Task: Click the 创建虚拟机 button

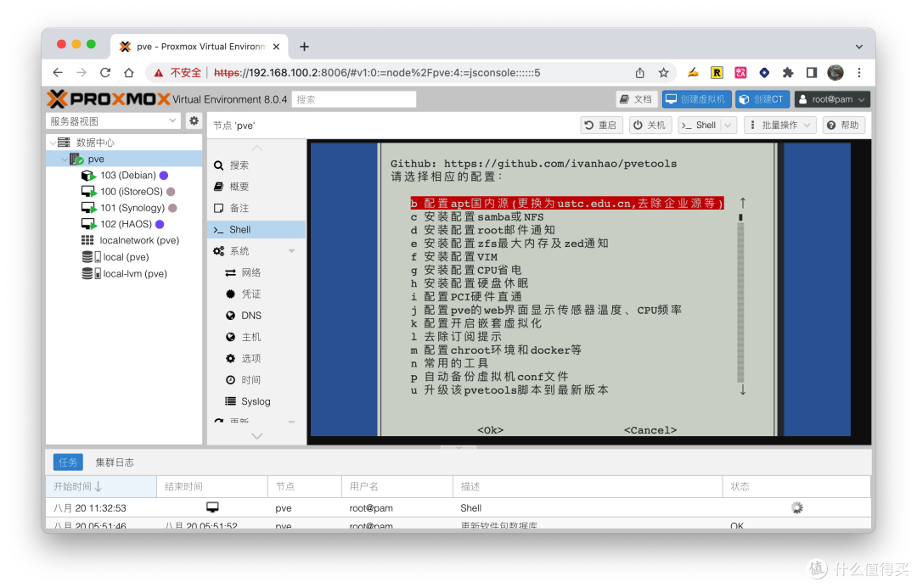Action: [x=696, y=99]
